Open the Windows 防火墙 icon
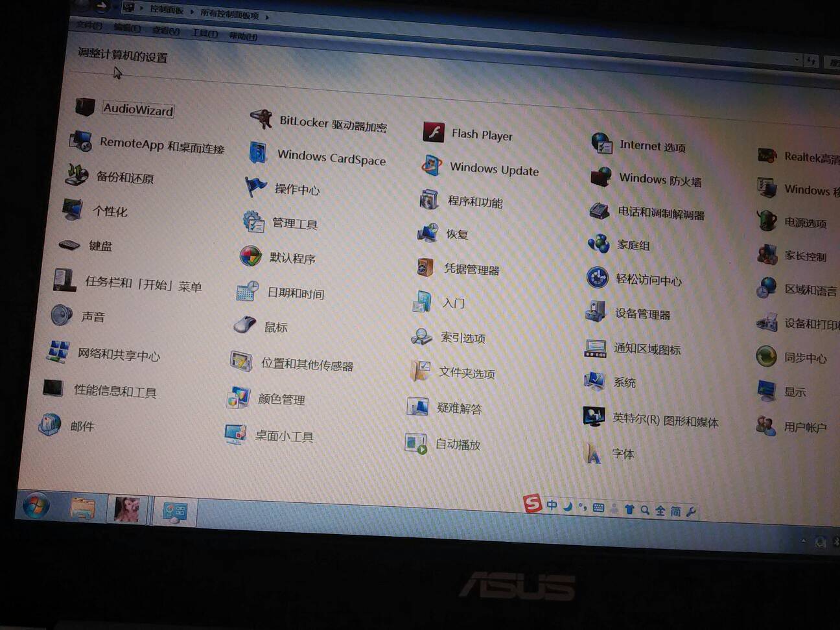Screen dimensions: 840x630 601,177
